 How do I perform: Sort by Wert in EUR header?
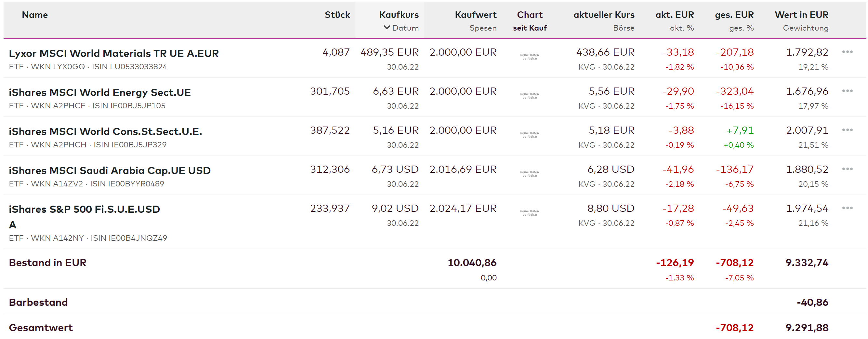801,15
